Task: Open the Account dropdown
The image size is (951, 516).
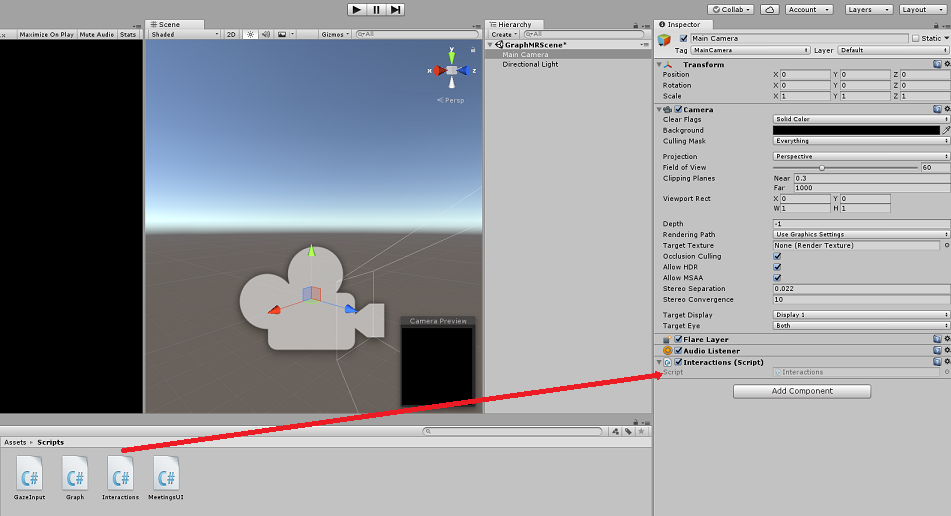Action: (x=809, y=10)
